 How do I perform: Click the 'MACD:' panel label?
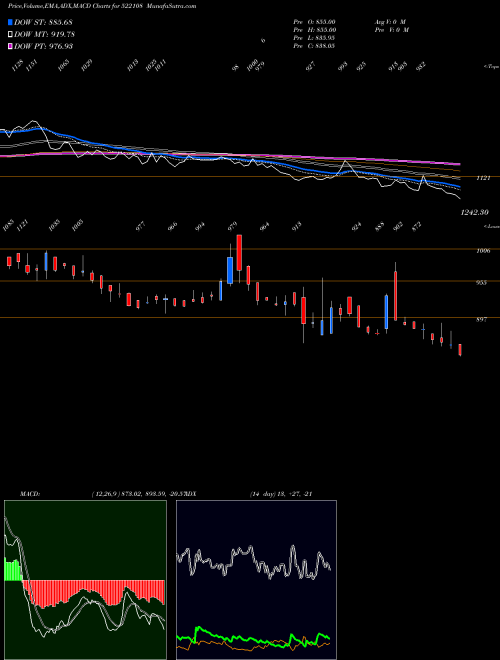click(29, 494)
